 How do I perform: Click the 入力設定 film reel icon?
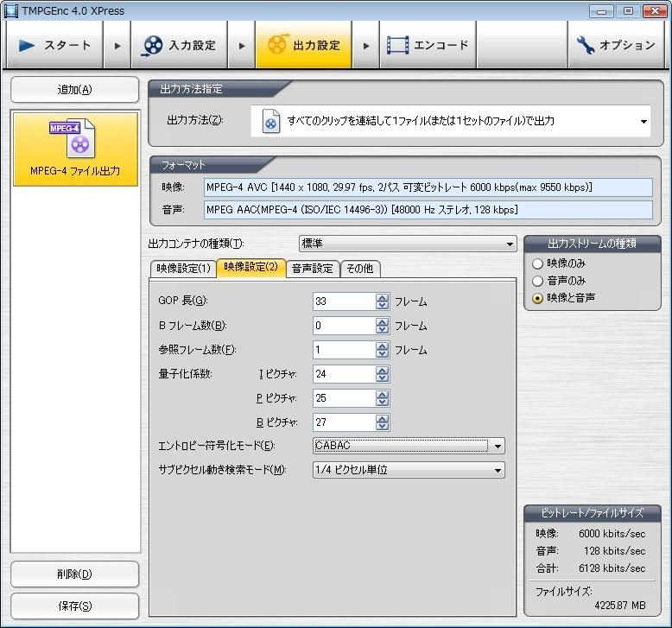(x=152, y=46)
